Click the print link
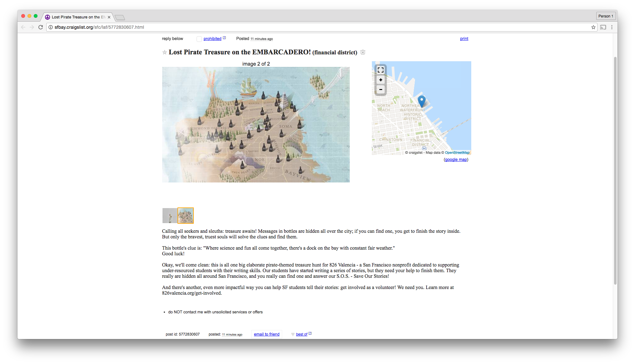635x364 pixels. [x=464, y=39]
